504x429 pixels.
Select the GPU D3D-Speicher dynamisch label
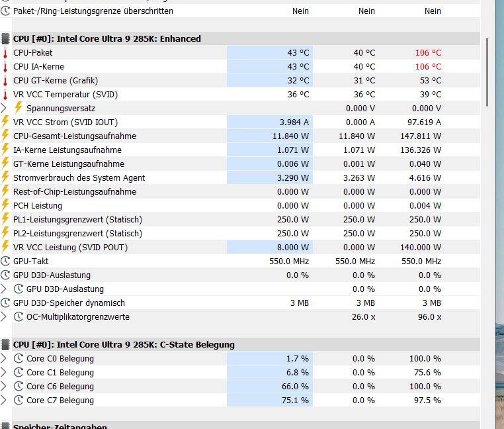tap(69, 303)
